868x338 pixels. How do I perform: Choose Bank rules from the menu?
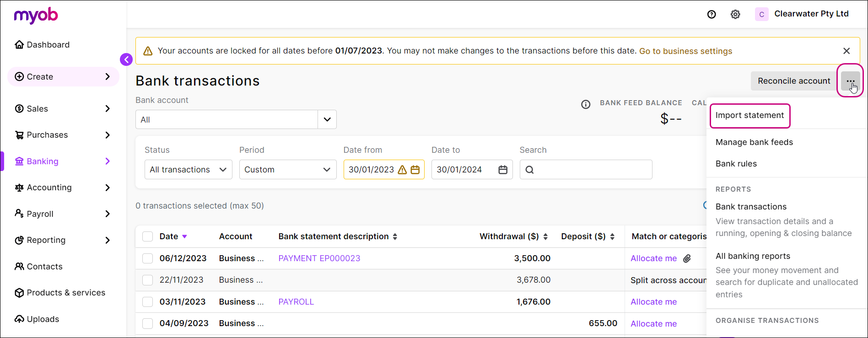(736, 164)
